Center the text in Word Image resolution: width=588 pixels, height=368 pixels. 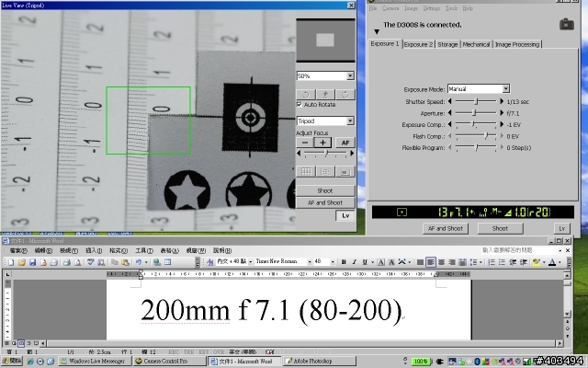click(x=441, y=262)
